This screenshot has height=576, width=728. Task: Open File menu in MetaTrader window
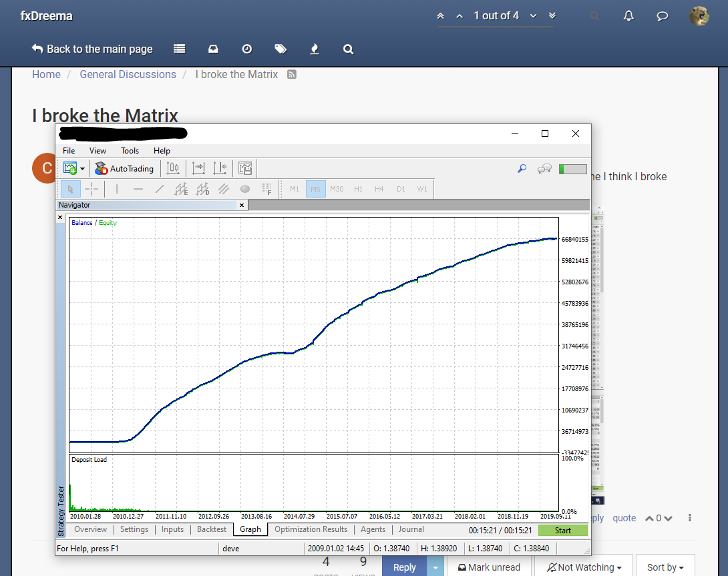[69, 151]
